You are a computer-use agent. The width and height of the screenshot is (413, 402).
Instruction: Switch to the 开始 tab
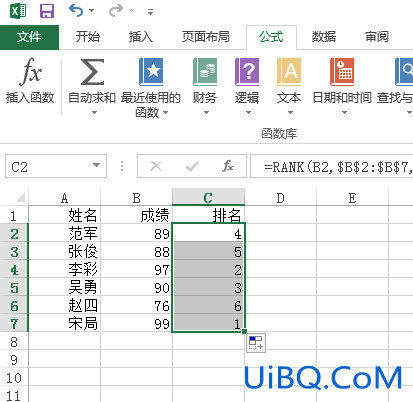pyautogui.click(x=88, y=37)
